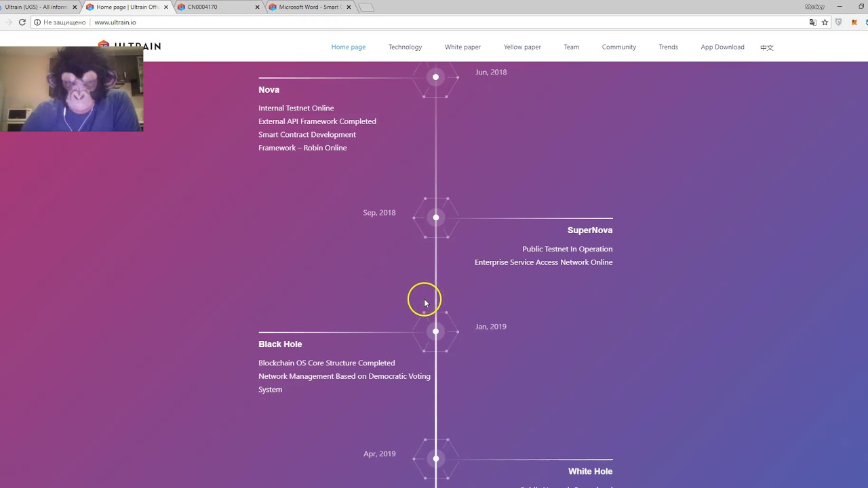Click the Jan, 2019 timeline node

(435, 331)
